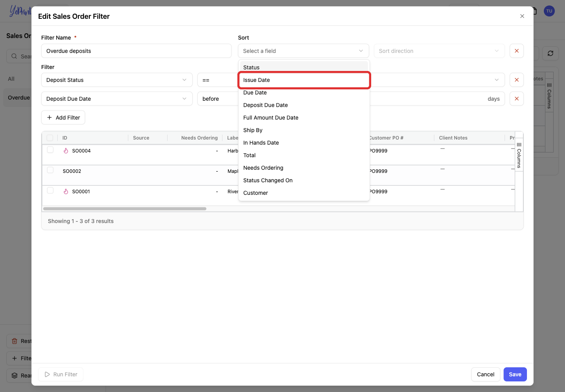565x392 pixels.
Task: Open the before operator dropdown
Action: click(x=218, y=99)
